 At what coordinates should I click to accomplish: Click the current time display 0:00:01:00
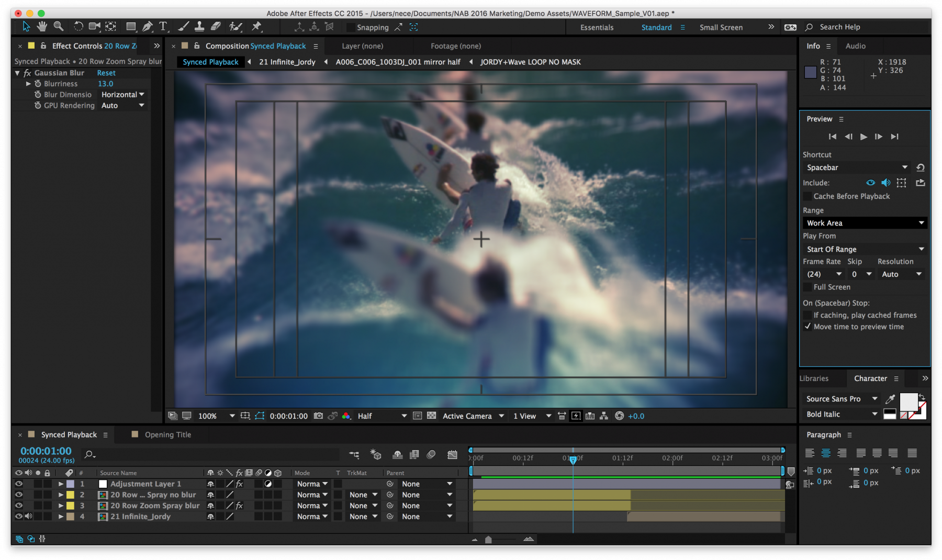(44, 451)
